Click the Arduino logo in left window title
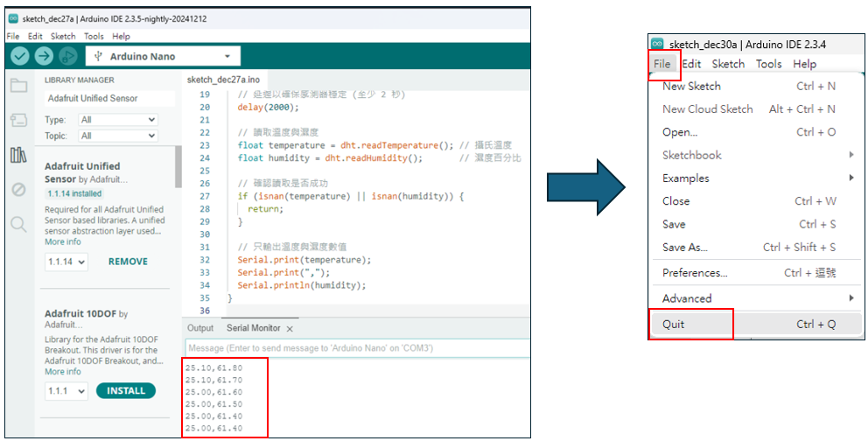This screenshot has height=441, width=868. click(13, 19)
